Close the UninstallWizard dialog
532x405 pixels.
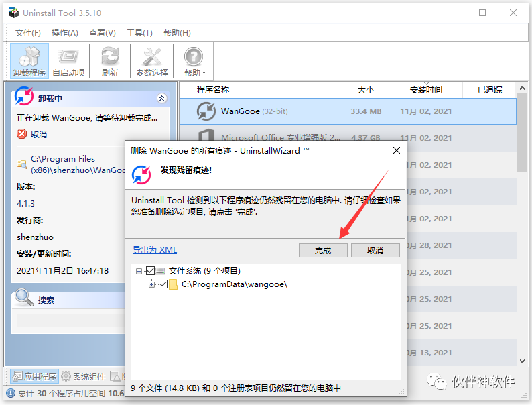396,150
